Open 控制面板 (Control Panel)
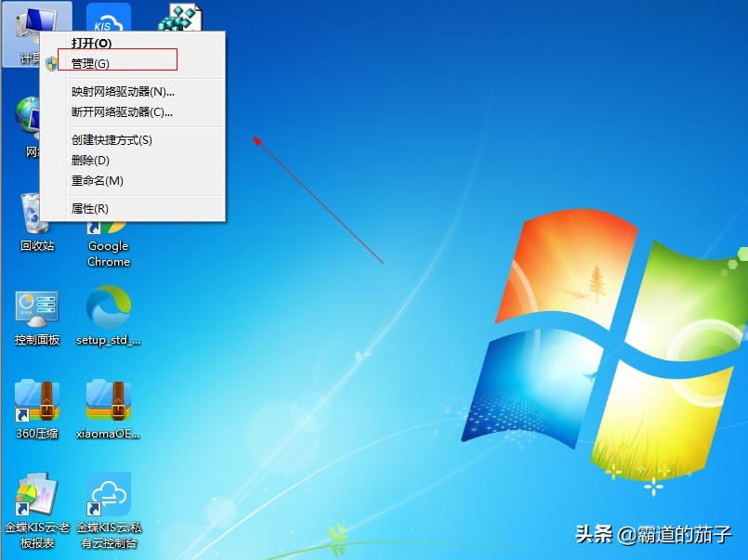Screen dimensions: 748x560 (36, 306)
